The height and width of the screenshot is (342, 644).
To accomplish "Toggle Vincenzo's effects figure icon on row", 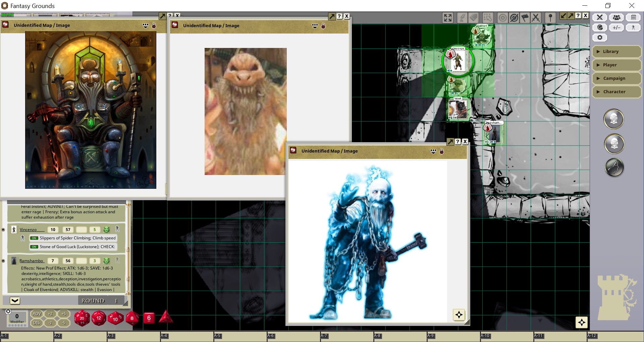I will (x=117, y=229).
